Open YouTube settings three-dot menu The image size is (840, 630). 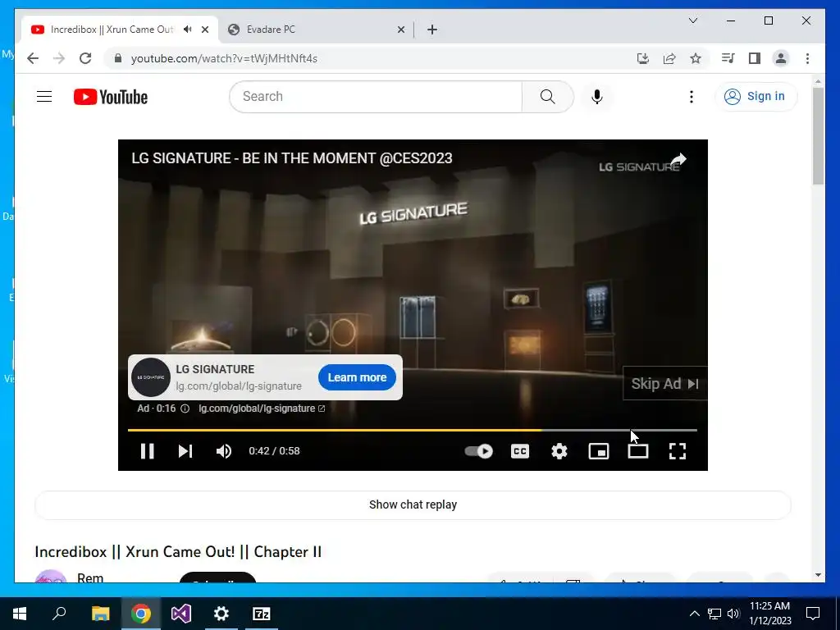point(691,97)
